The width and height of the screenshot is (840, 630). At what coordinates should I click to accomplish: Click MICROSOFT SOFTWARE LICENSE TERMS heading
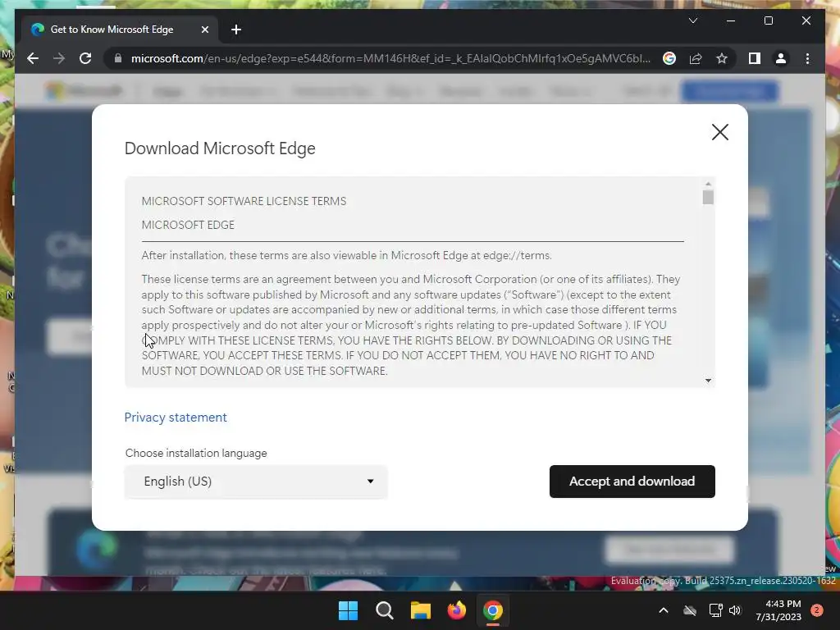click(x=244, y=202)
